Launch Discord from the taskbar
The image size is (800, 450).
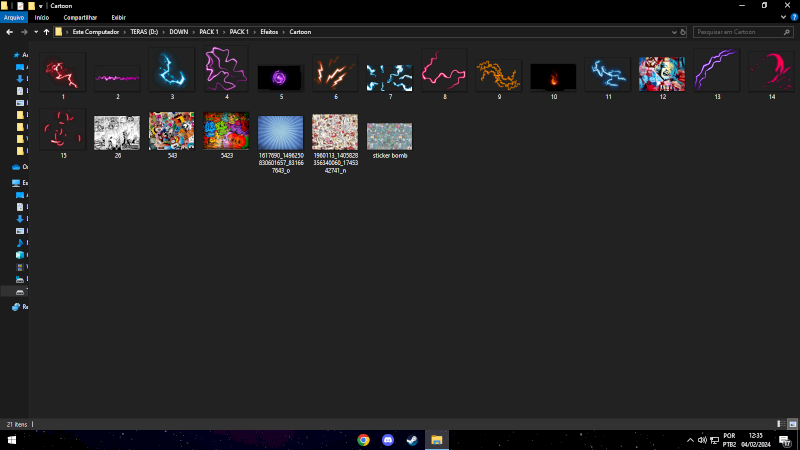tap(388, 440)
